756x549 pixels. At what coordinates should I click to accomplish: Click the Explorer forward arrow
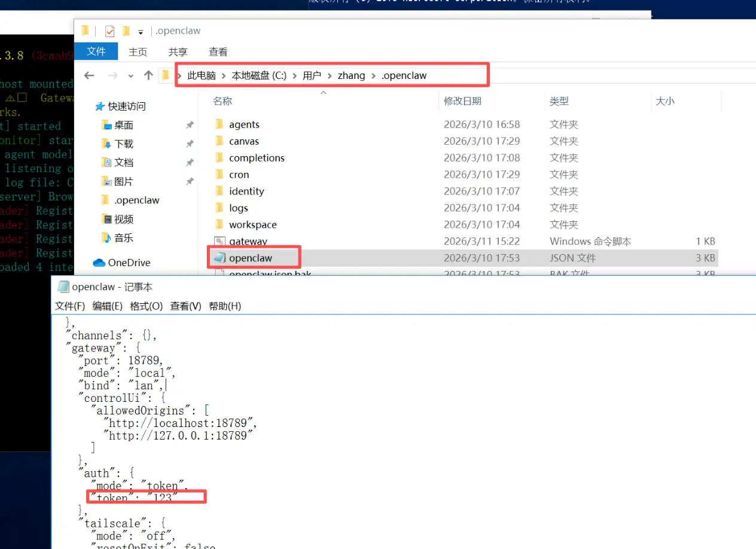(112, 75)
